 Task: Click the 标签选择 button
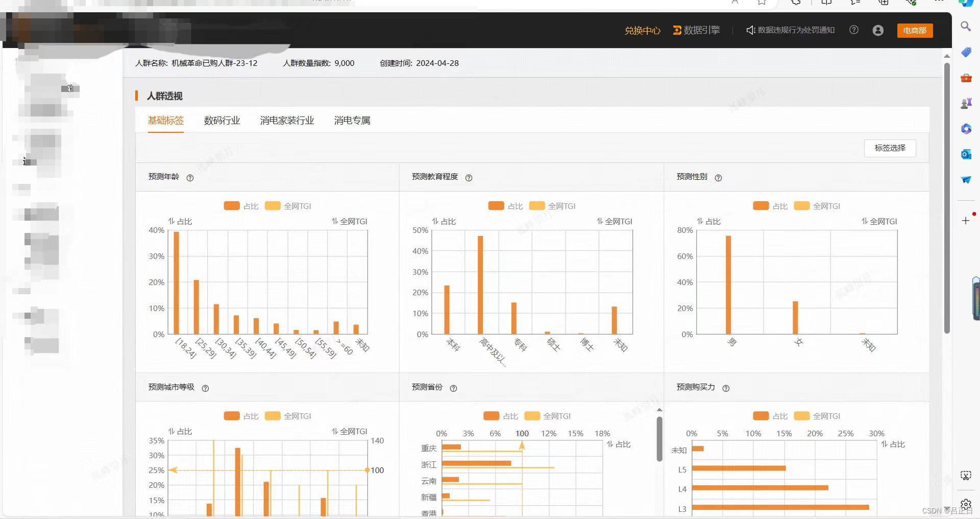point(890,148)
